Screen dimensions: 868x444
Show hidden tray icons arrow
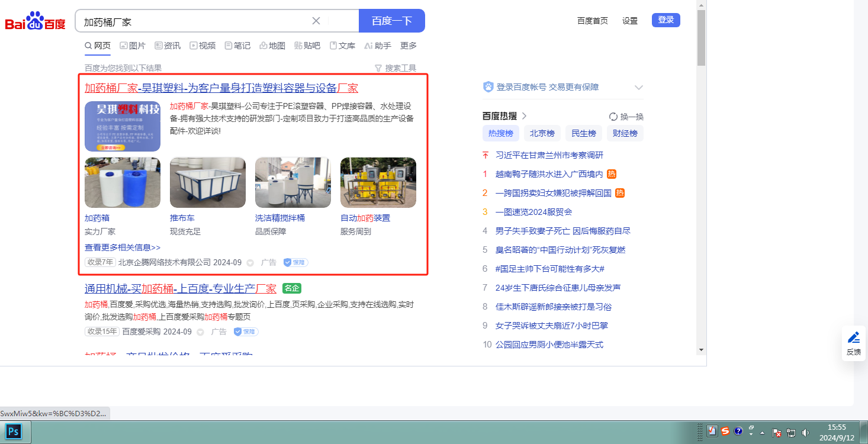pos(763,432)
